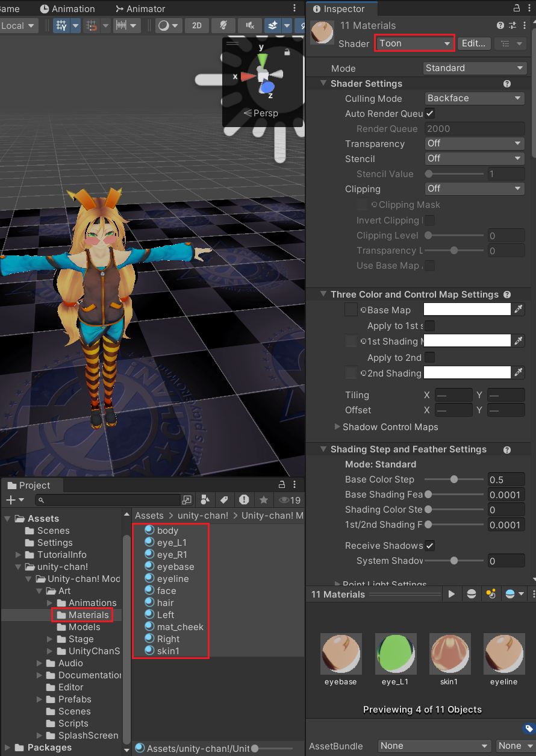This screenshot has width=536, height=756.
Task: Click the Project panel lock icon
Action: pos(281,485)
